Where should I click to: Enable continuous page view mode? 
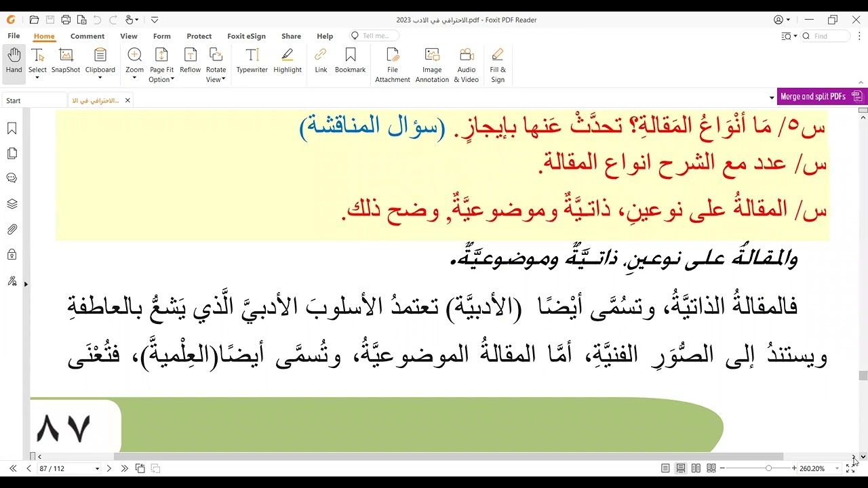pos(681,468)
